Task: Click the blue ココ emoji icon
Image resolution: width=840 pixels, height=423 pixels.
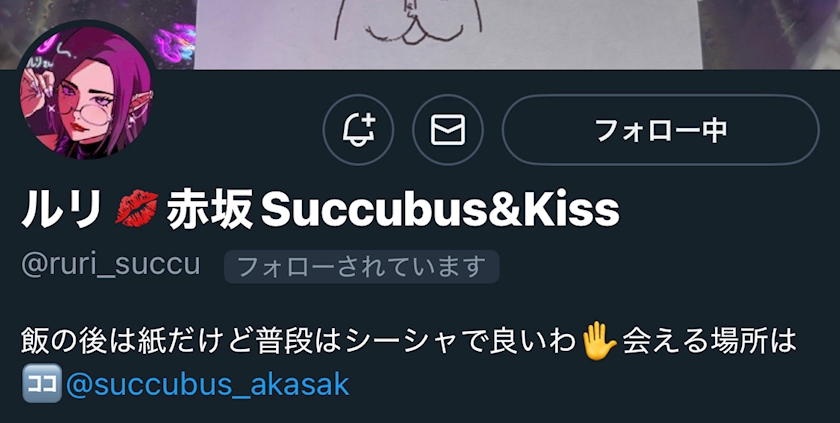Action: (42, 383)
